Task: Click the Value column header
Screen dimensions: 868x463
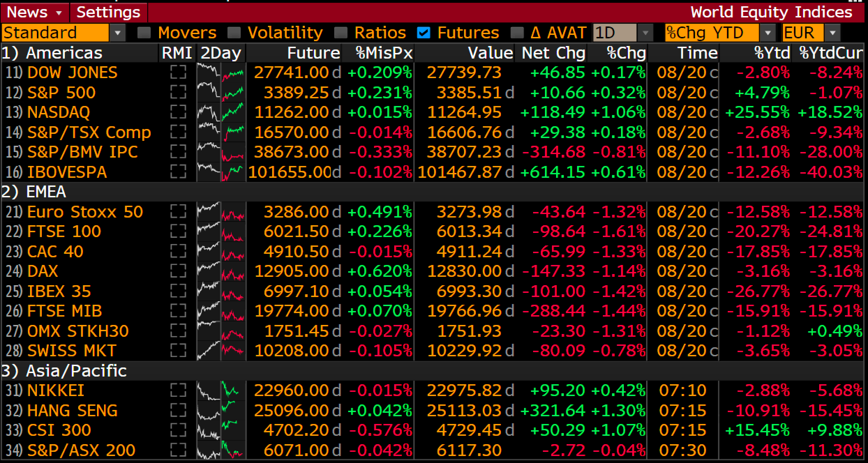Action: pos(490,53)
